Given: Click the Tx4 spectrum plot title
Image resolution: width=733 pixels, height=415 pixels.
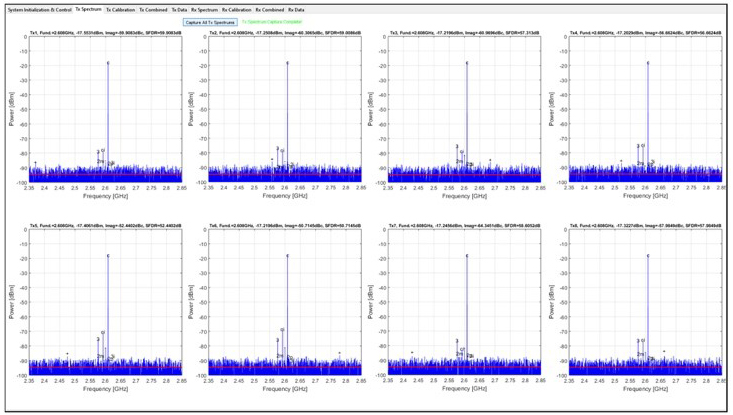Looking at the screenshot, I should 645,33.
